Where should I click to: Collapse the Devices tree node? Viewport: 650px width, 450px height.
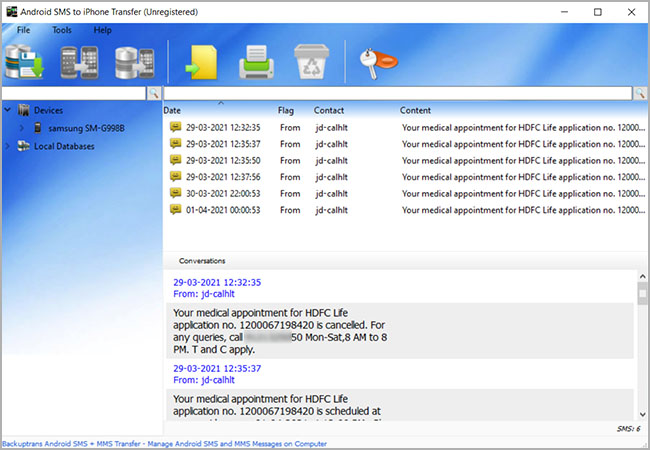point(8,109)
